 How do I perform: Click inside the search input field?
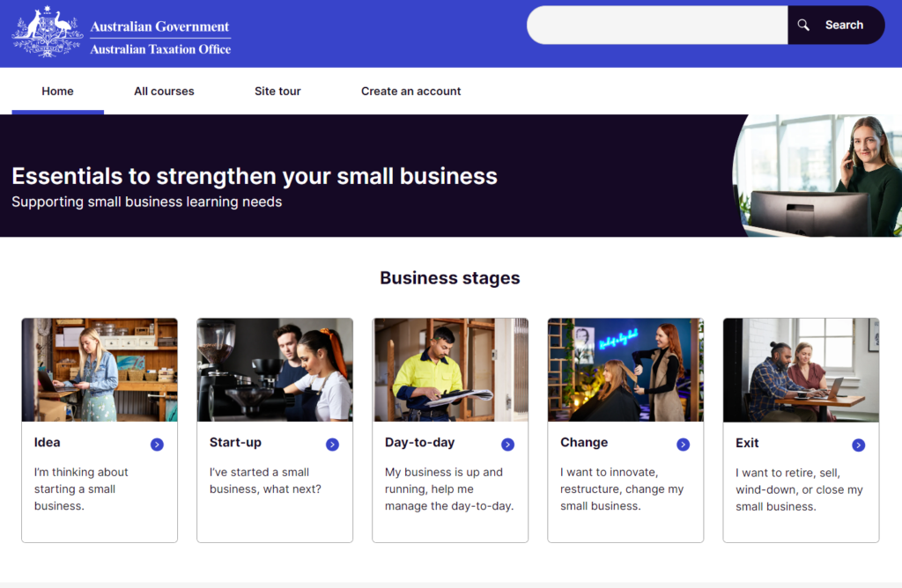click(x=656, y=25)
